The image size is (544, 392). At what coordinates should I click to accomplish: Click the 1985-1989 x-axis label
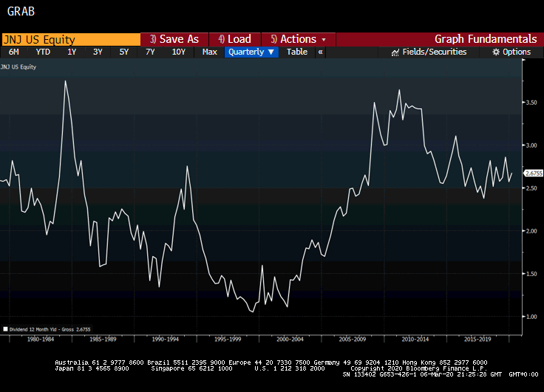pos(103,340)
